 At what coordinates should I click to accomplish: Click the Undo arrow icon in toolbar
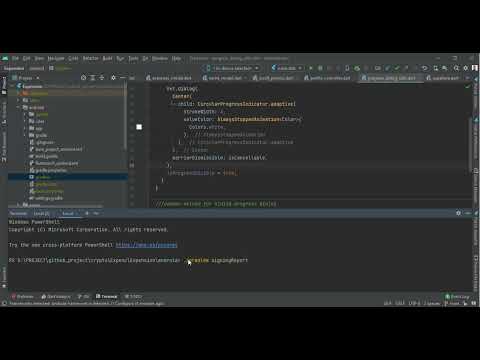pos(424,68)
